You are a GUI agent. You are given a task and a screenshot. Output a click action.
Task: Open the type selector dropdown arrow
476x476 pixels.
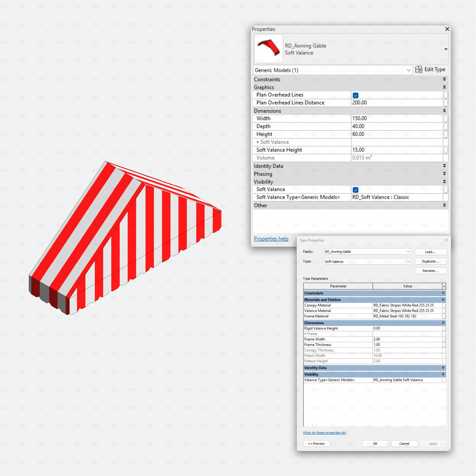(446, 49)
